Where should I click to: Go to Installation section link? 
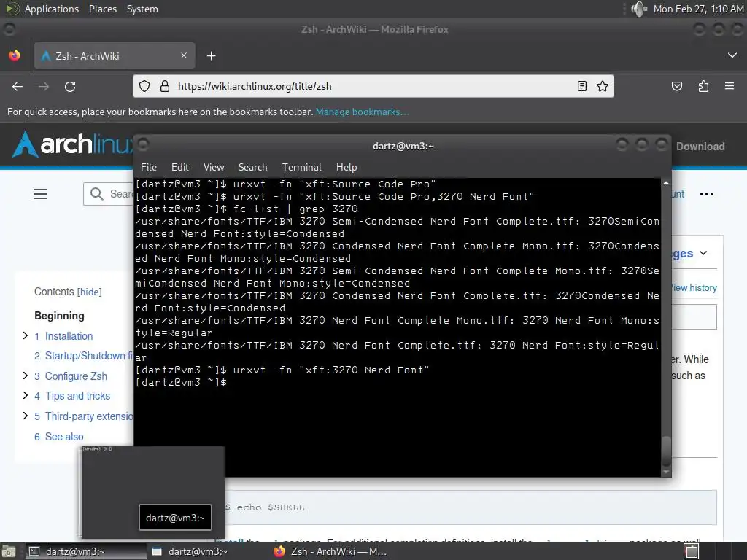tap(69, 336)
